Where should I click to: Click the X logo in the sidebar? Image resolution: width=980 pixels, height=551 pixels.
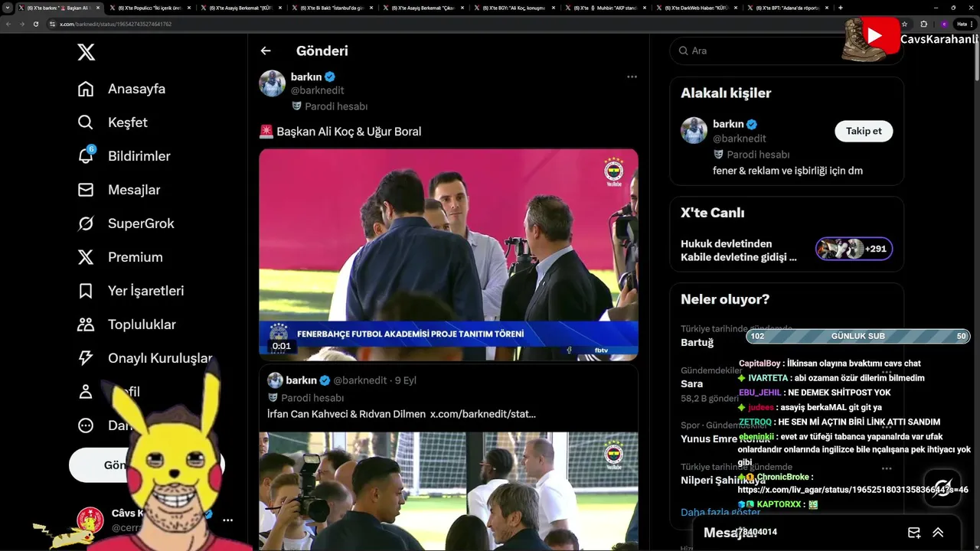[x=87, y=52]
